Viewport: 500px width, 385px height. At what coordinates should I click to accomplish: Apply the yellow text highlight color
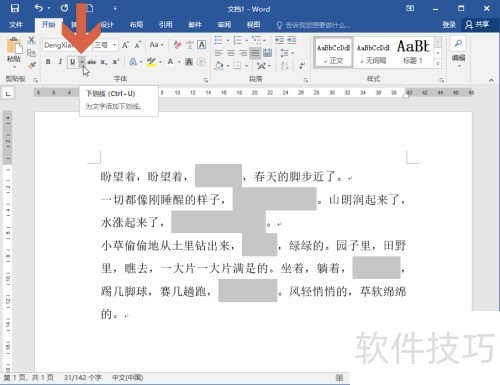[x=151, y=62]
